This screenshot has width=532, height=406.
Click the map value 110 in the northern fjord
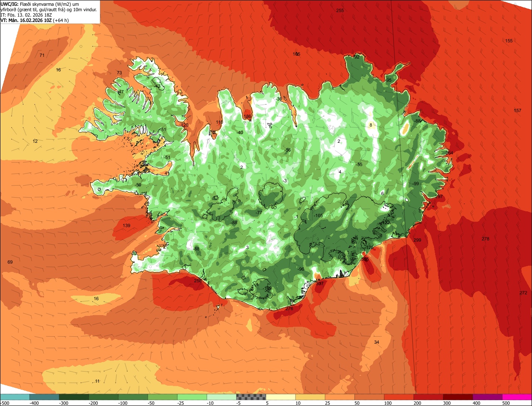tap(219, 122)
